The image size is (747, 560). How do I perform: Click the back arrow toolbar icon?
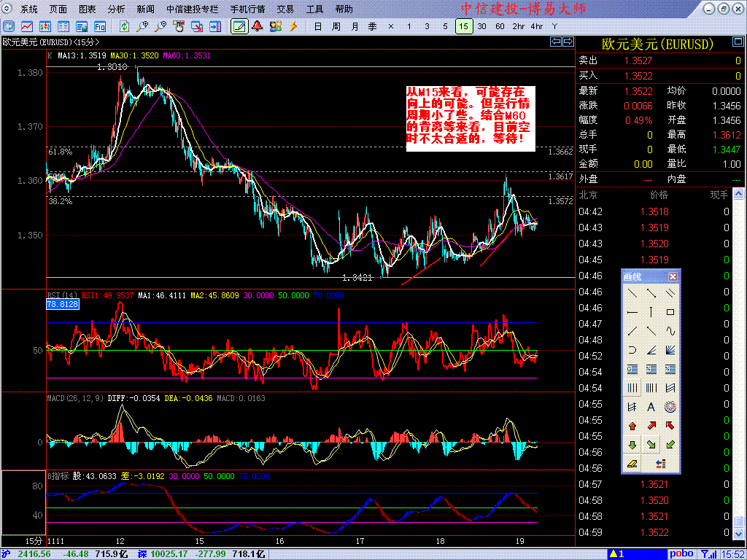(x=9, y=26)
